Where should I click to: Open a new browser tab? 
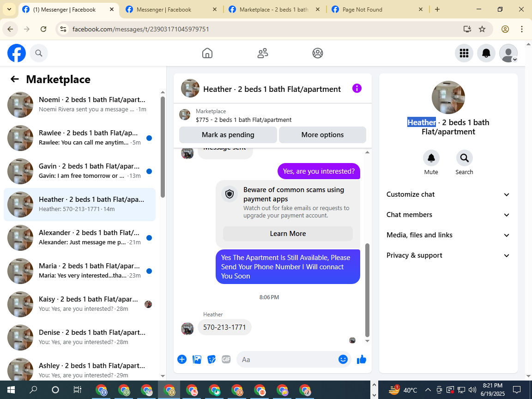pos(437,10)
